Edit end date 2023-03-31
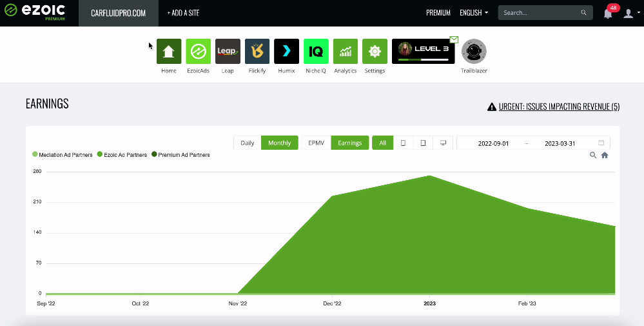The width and height of the screenshot is (644, 326). [x=560, y=143]
